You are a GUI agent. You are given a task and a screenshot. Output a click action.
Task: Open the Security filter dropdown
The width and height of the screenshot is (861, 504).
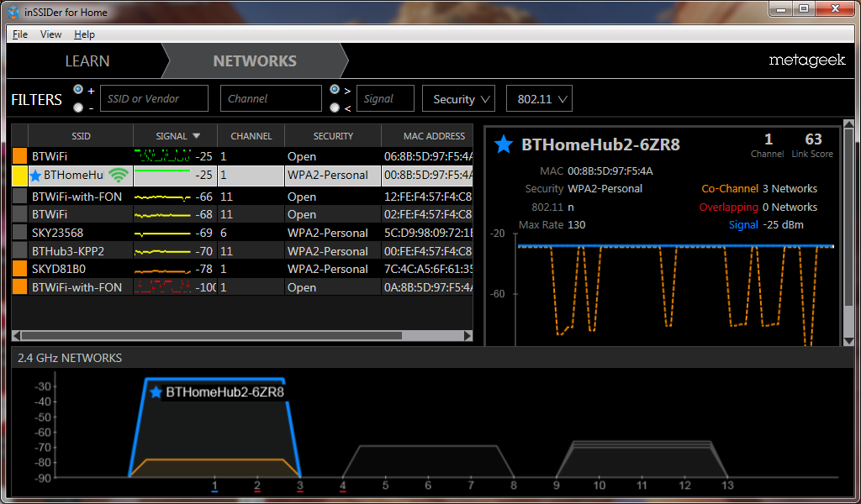point(458,99)
